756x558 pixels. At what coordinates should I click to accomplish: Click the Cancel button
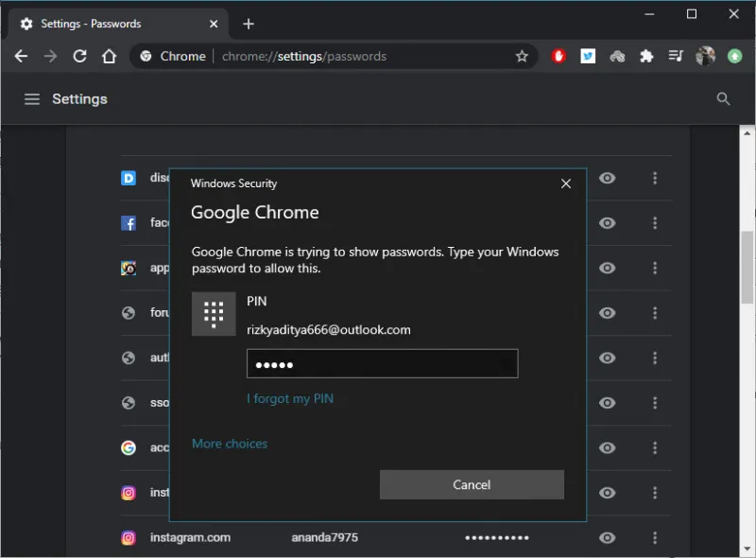tap(472, 485)
